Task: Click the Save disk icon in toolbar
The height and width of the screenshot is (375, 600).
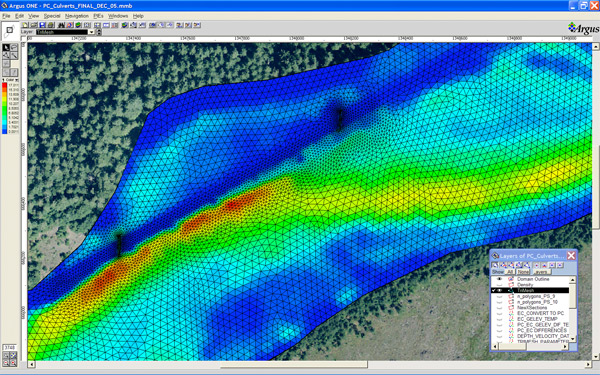Action: pos(42,25)
